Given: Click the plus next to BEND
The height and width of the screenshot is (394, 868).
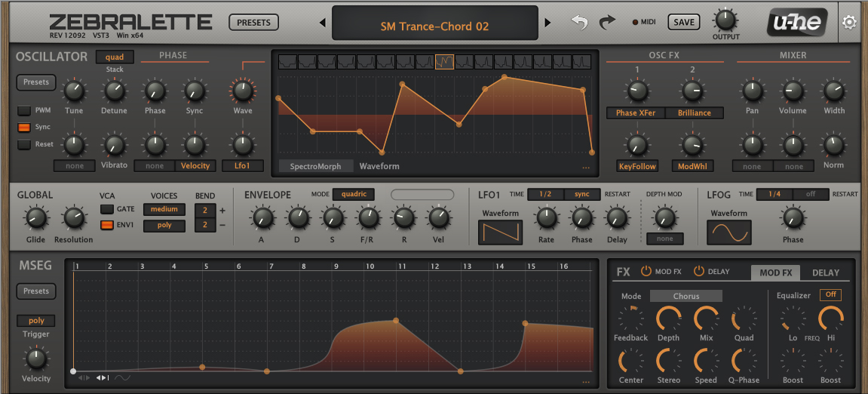Looking at the screenshot, I should (x=222, y=211).
